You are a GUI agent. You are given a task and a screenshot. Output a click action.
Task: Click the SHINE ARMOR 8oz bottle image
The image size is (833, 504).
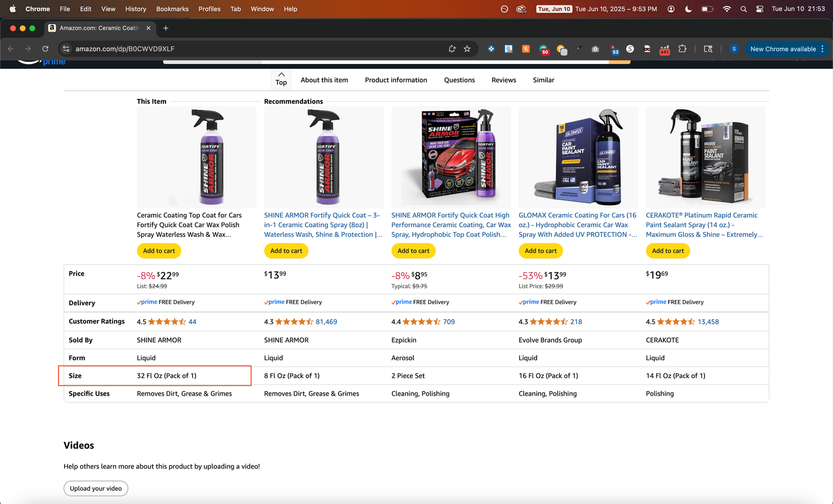tap(324, 157)
